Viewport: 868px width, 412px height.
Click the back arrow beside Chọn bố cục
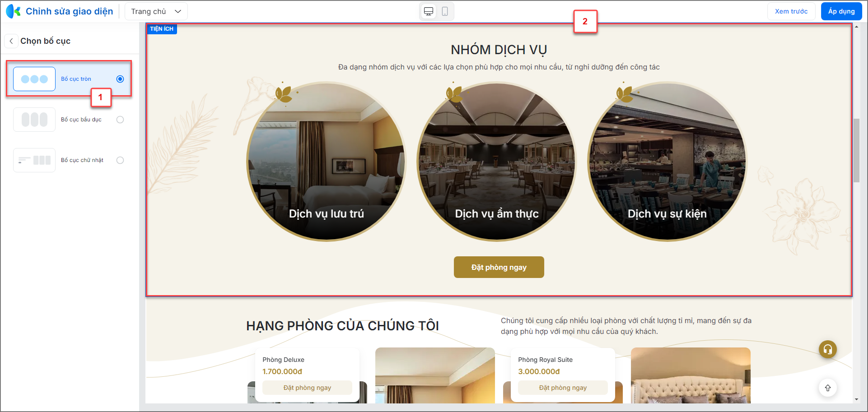[11, 41]
